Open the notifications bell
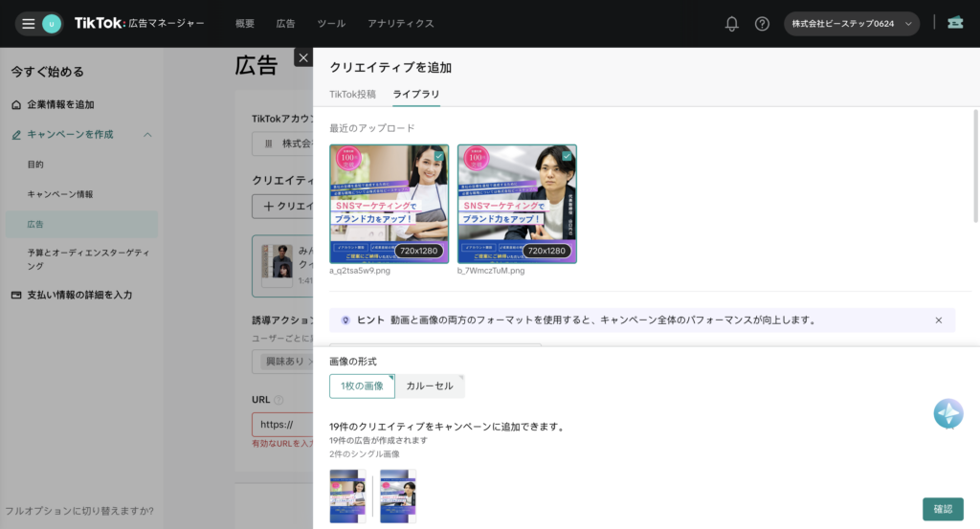 731,24
